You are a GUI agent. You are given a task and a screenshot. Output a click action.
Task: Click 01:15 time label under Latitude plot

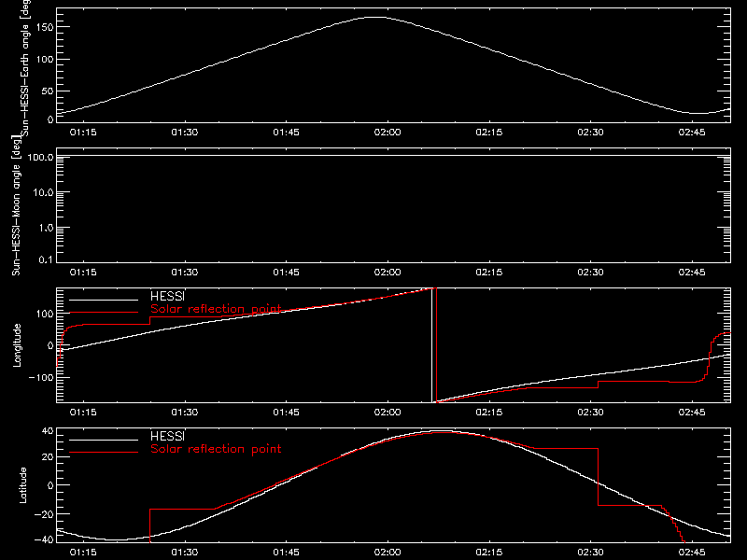83,553
